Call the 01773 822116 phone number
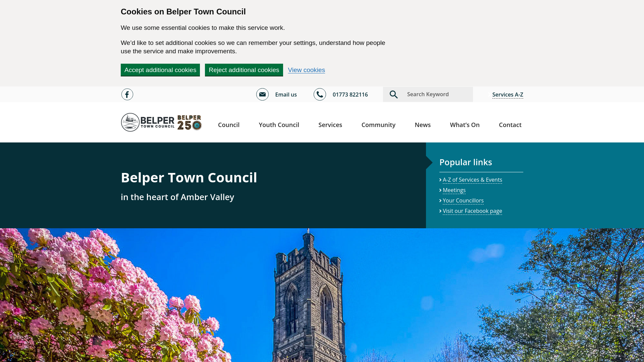 (350, 95)
